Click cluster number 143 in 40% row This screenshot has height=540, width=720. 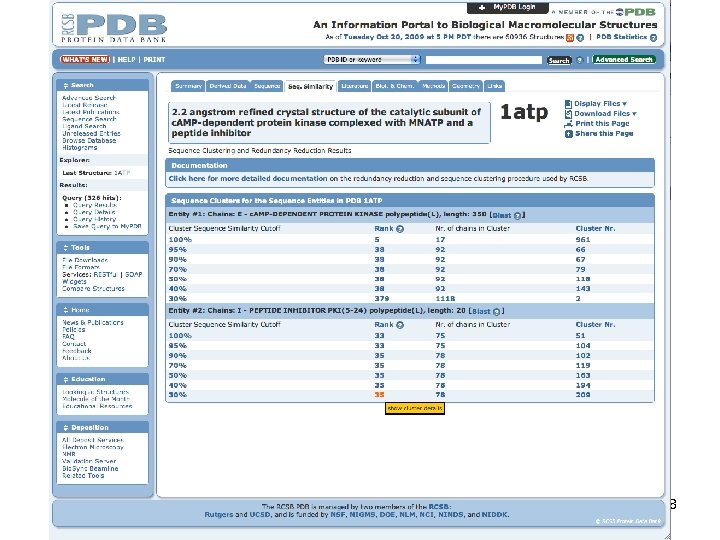pos(583,289)
